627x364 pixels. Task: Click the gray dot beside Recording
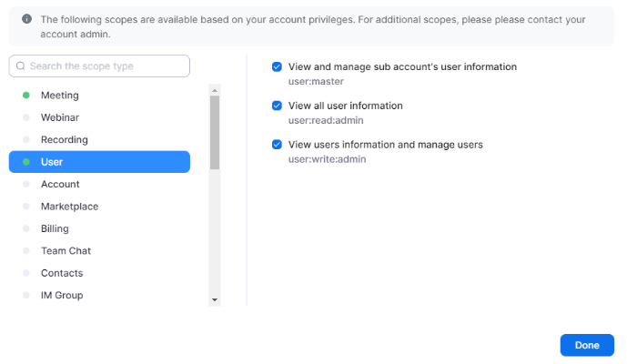(26, 139)
